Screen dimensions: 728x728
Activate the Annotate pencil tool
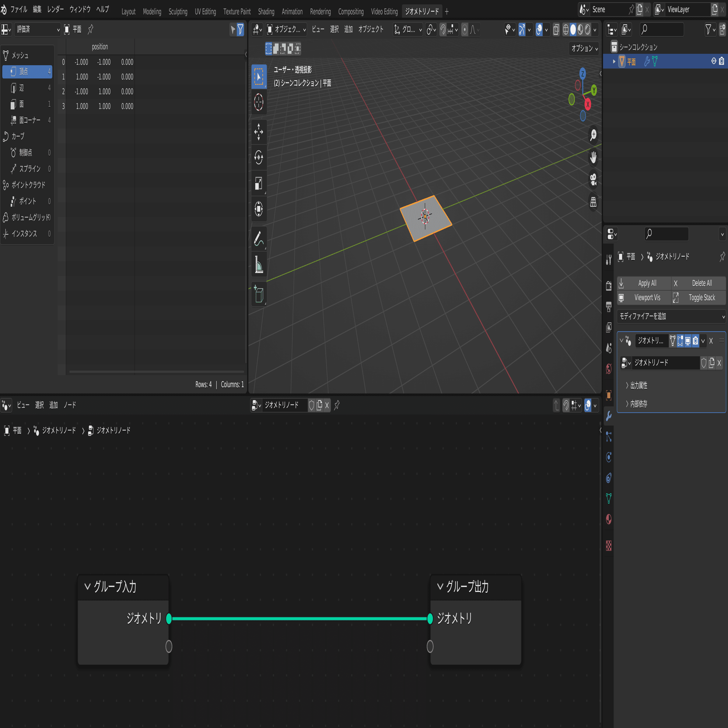[259, 238]
